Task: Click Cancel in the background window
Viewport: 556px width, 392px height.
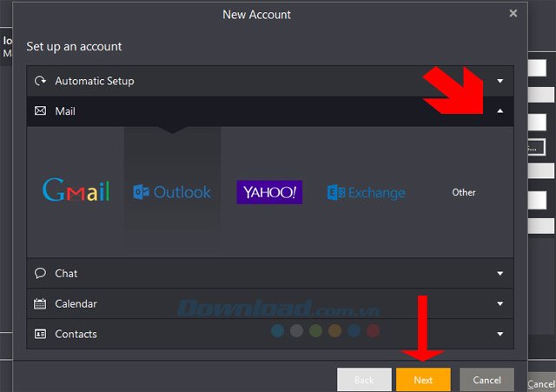Action: click(541, 384)
